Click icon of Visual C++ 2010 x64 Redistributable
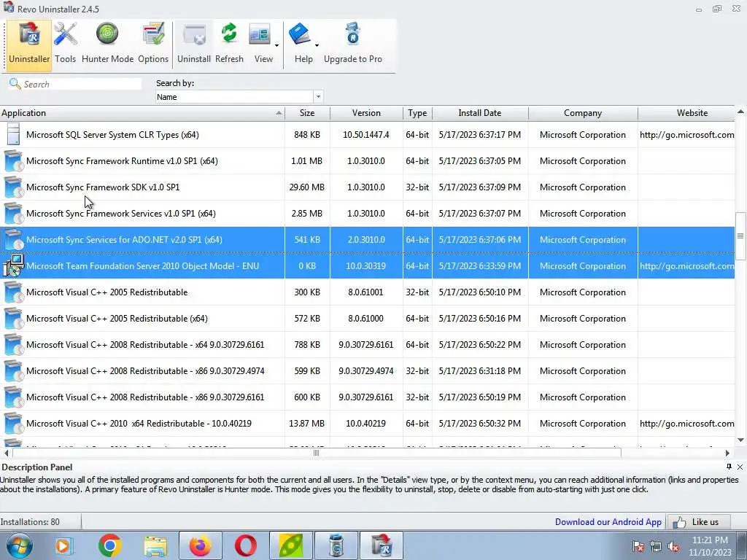 tap(13, 423)
